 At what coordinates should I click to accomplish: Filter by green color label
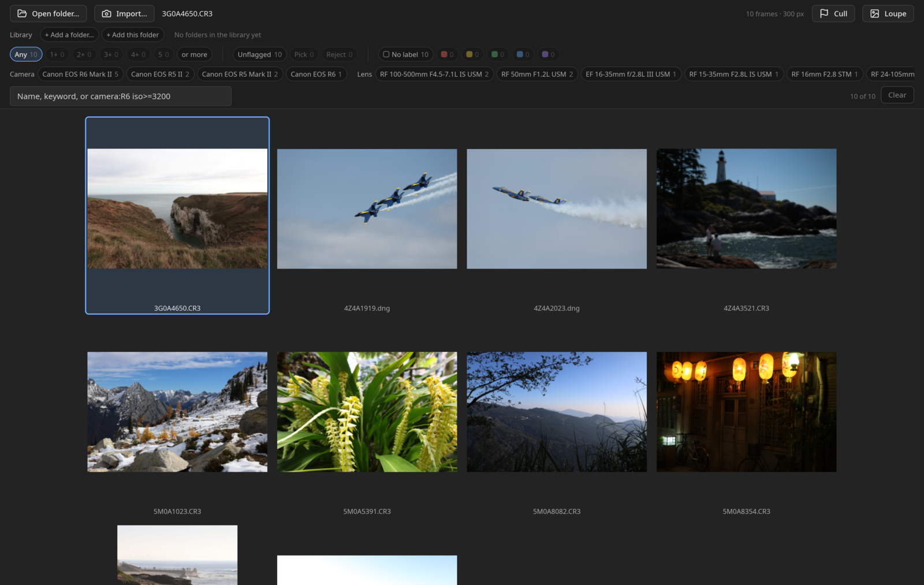[x=497, y=54]
